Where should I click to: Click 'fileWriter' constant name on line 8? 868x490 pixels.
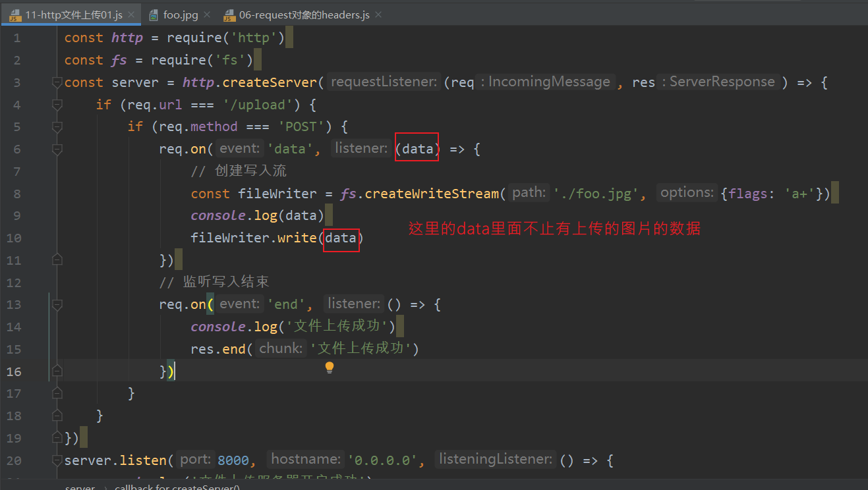(277, 194)
